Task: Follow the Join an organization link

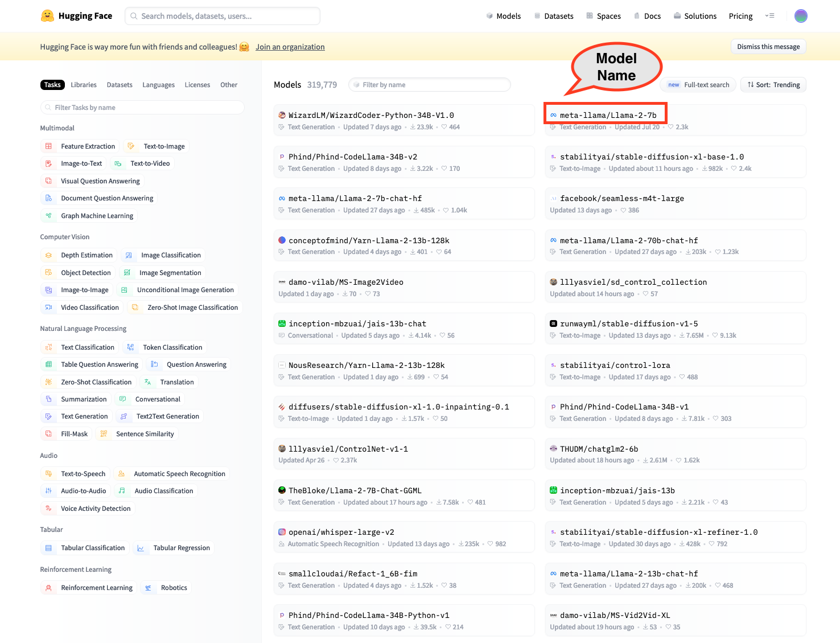Action: 290,47
